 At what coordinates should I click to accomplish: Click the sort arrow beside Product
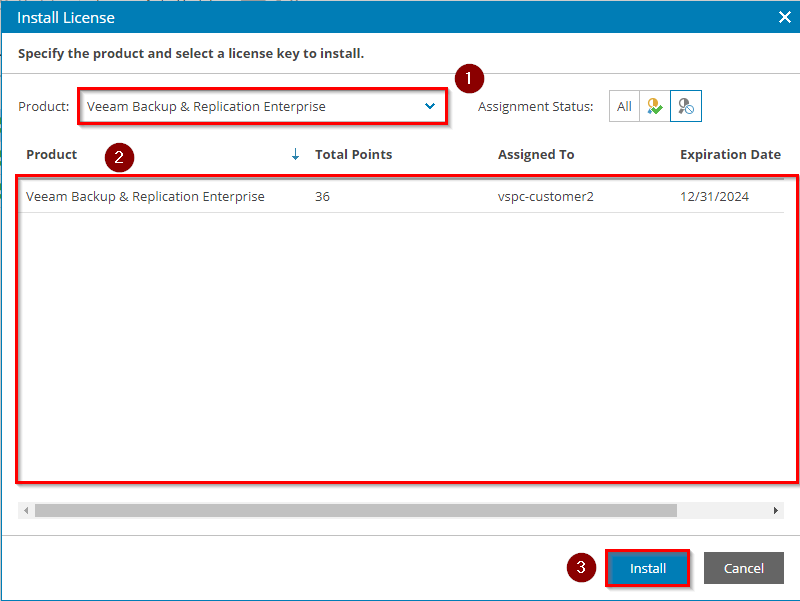pyautogui.click(x=295, y=154)
